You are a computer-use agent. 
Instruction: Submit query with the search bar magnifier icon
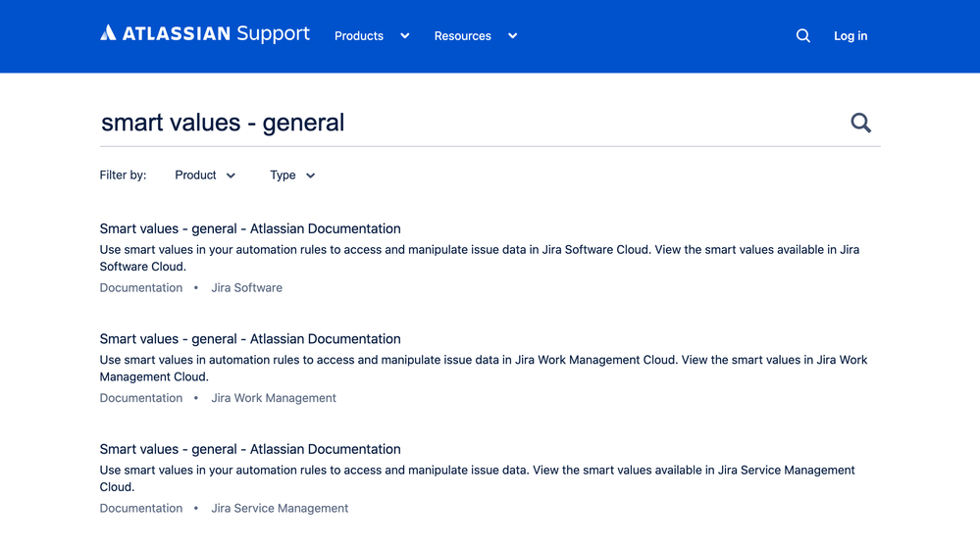(860, 123)
